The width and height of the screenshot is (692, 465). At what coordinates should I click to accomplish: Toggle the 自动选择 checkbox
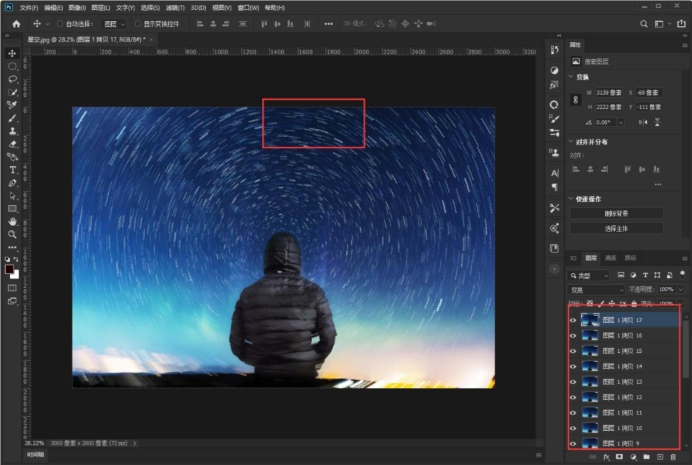(60, 24)
